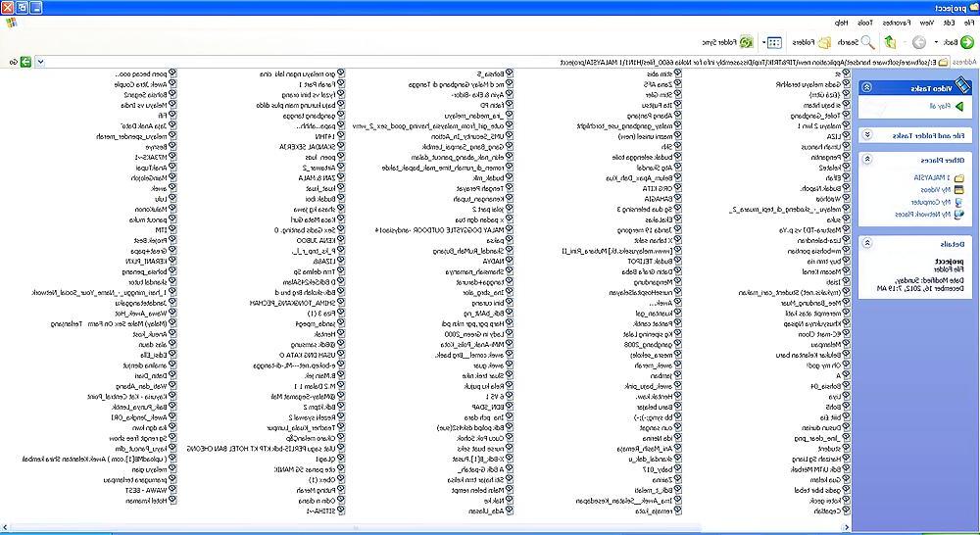The image size is (980, 535).
Task: Click the My Computer icon
Action: pos(959,202)
